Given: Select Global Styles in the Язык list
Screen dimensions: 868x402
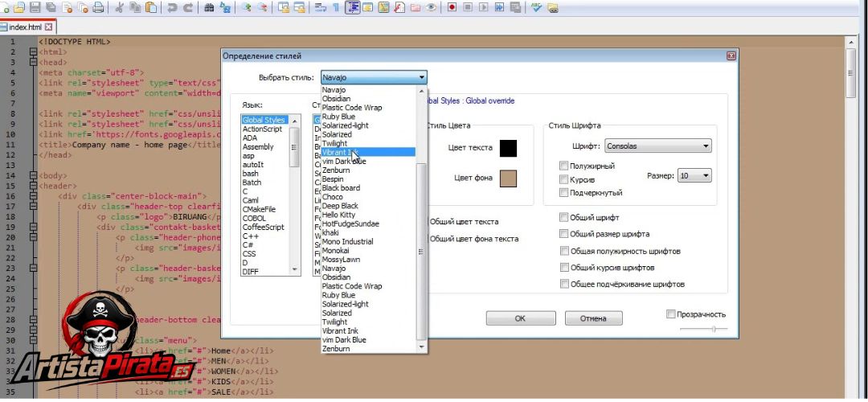Looking at the screenshot, I should pos(264,120).
